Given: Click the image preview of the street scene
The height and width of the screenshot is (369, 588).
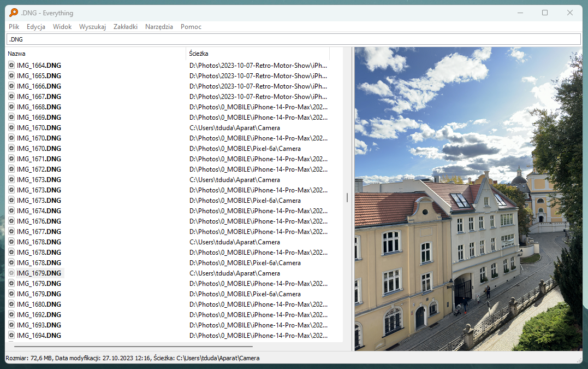Looking at the screenshot, I should [468, 198].
